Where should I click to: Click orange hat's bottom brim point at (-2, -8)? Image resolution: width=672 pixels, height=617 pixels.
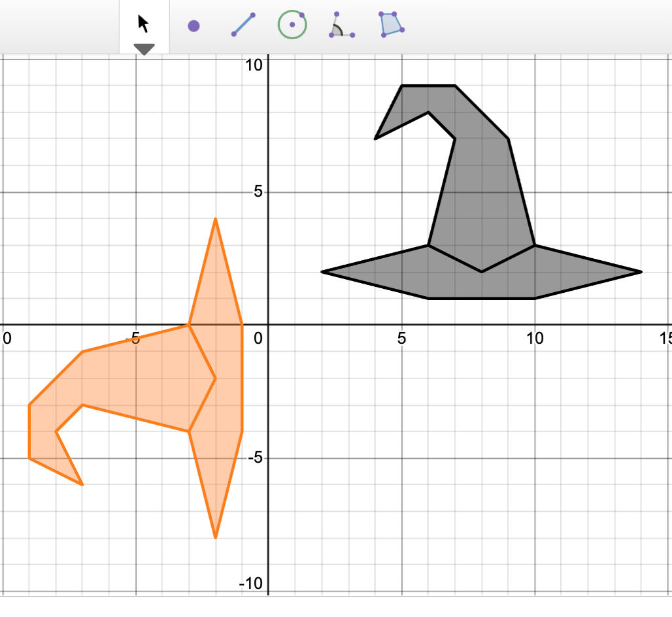coord(215,538)
